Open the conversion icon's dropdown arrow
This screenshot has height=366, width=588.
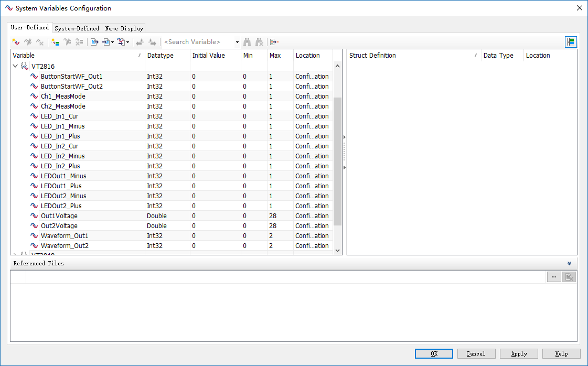click(127, 42)
